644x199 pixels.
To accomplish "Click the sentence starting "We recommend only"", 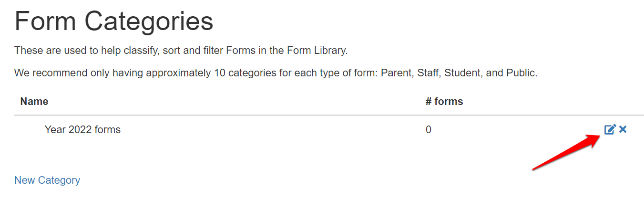I will coord(276,73).
